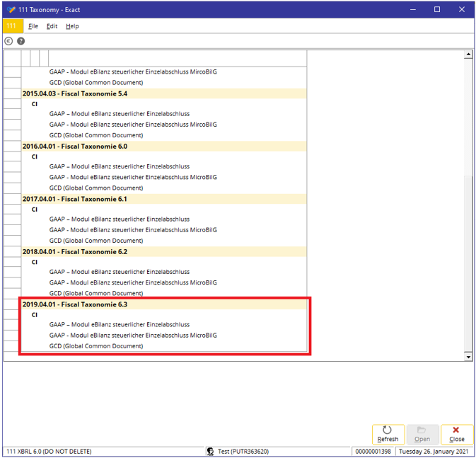Click the user icon beside Test (PUTR363620)
The width and height of the screenshot is (476, 458).
tap(210, 452)
